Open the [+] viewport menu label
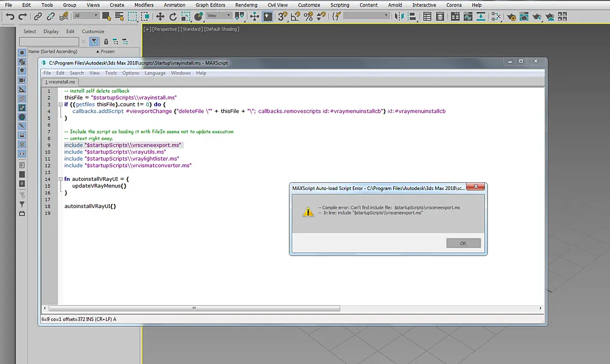This screenshot has height=364, width=610. [x=147, y=29]
